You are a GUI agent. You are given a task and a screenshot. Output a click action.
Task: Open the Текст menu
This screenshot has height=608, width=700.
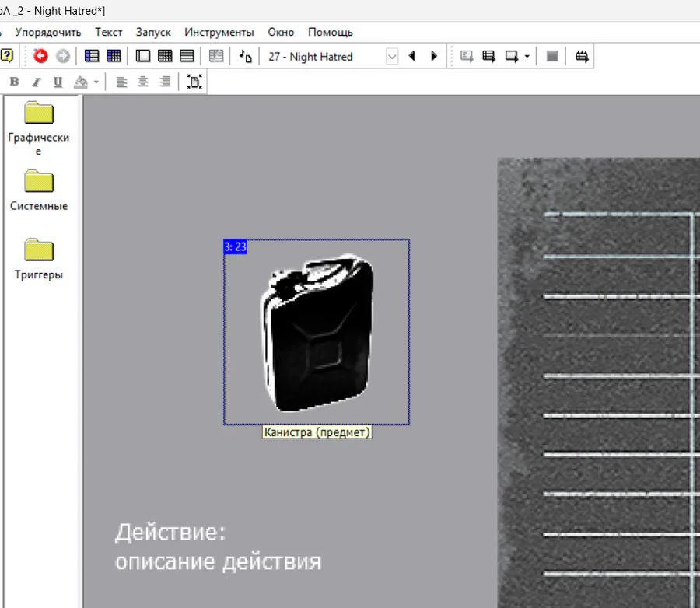pyautogui.click(x=108, y=32)
